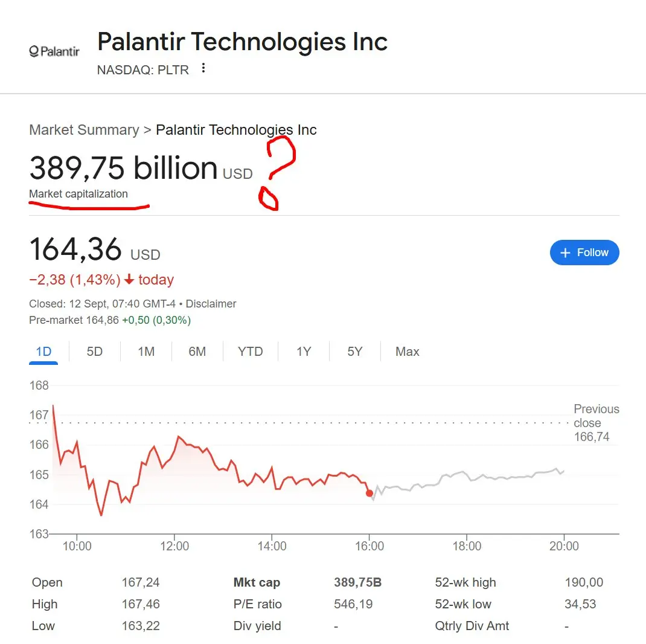Click the Palantir logo

point(54,51)
